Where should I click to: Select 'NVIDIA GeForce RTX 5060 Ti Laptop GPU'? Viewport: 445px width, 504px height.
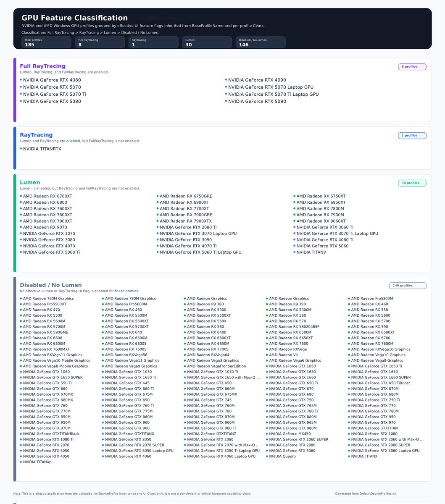[199, 252]
